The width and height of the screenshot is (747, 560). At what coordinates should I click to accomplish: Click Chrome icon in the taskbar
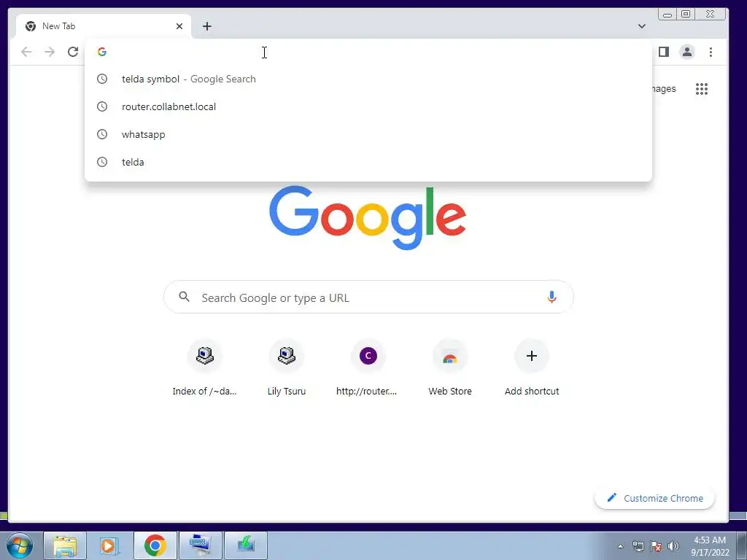click(x=155, y=545)
